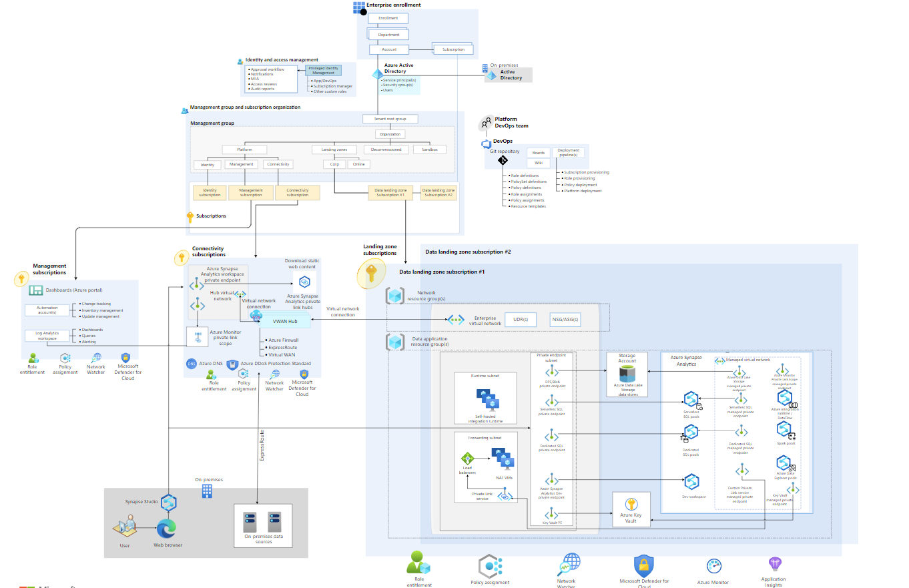909x588 pixels.
Task: Click the Azure Key Vault key icon
Action: tap(630, 504)
